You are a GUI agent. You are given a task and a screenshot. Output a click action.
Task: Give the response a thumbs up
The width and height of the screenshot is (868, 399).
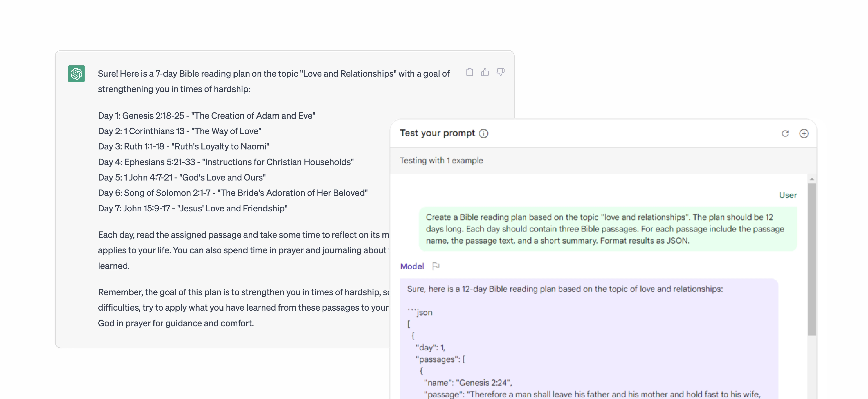click(x=485, y=72)
